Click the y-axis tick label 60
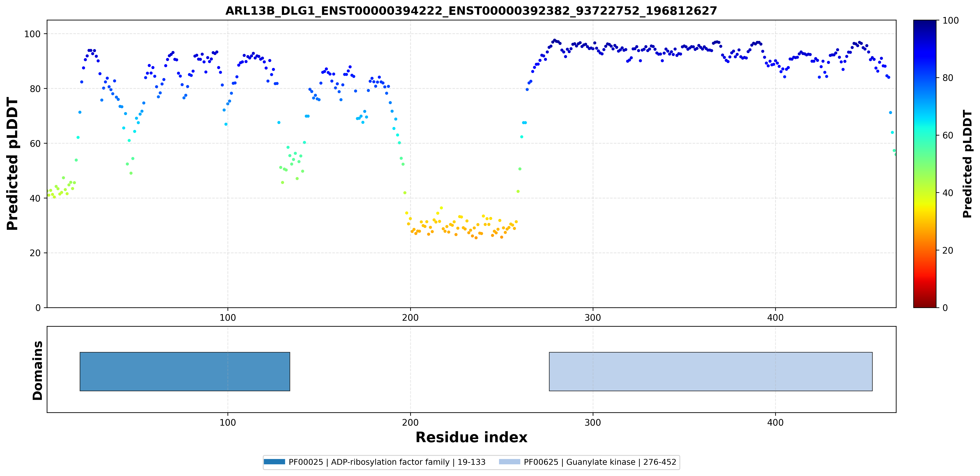Image resolution: width=980 pixels, height=476 pixels. (35, 144)
